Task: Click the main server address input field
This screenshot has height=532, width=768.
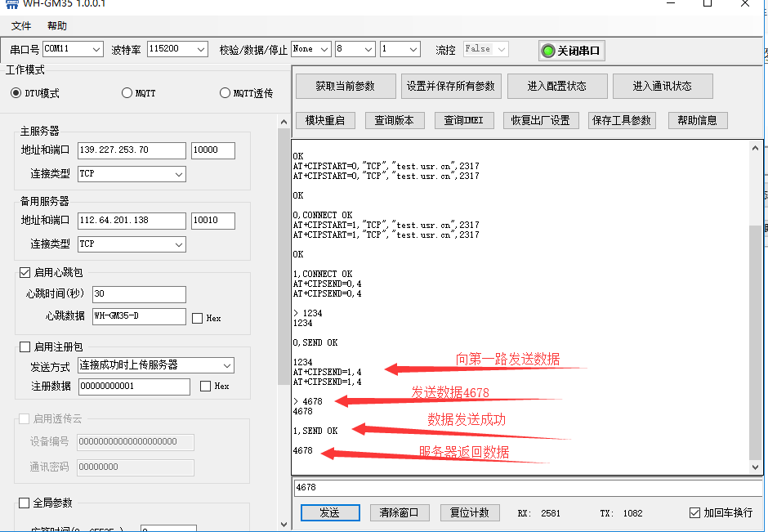Action: [x=132, y=150]
